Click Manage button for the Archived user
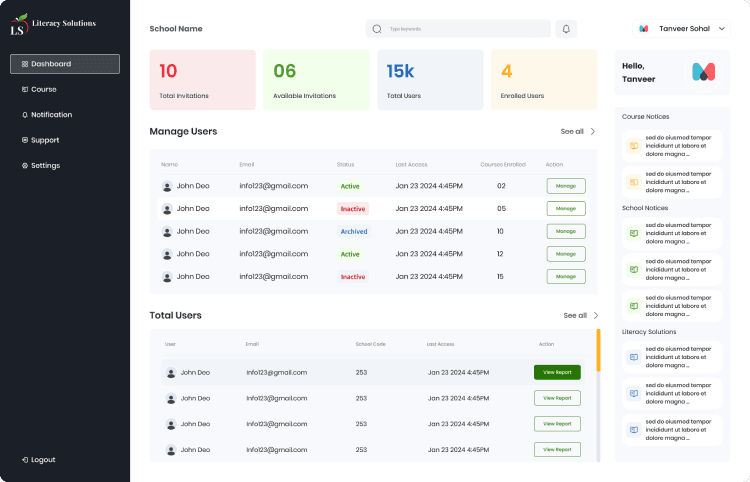Viewport: 750px width, 482px height. [x=565, y=231]
